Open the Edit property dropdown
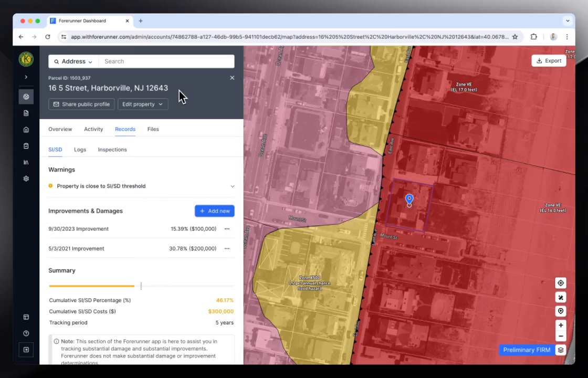This screenshot has height=378, width=588. 143,104
